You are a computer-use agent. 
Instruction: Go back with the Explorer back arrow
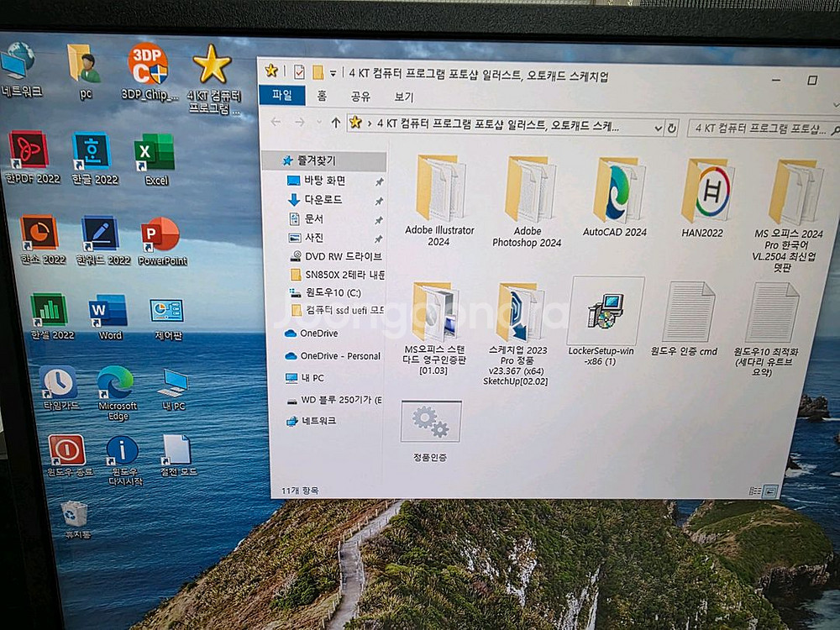point(276,122)
